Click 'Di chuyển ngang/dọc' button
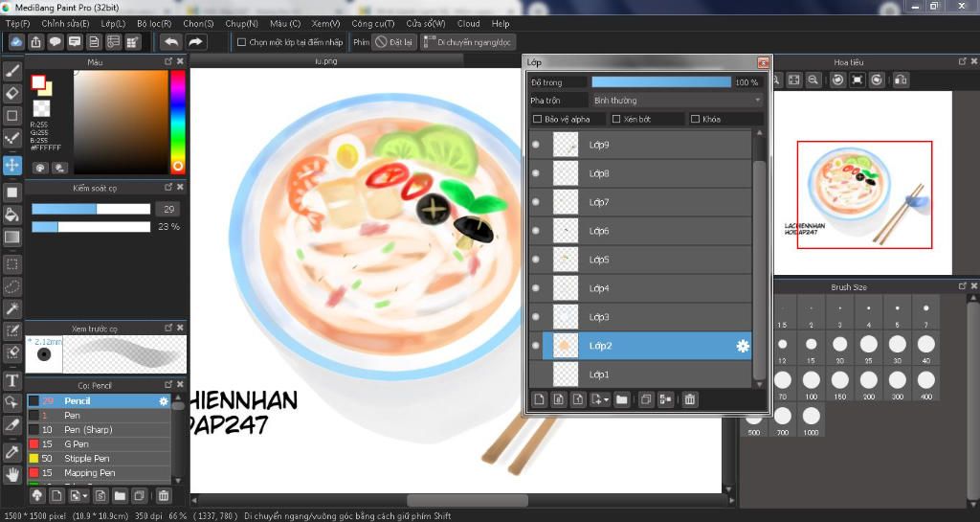The width and height of the screenshot is (980, 522). (x=467, y=42)
